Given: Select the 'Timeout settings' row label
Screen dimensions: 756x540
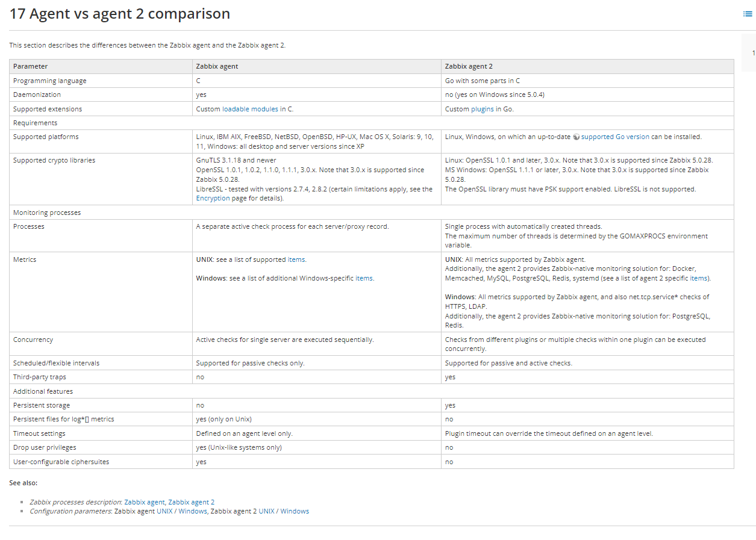Looking at the screenshot, I should (x=39, y=433).
